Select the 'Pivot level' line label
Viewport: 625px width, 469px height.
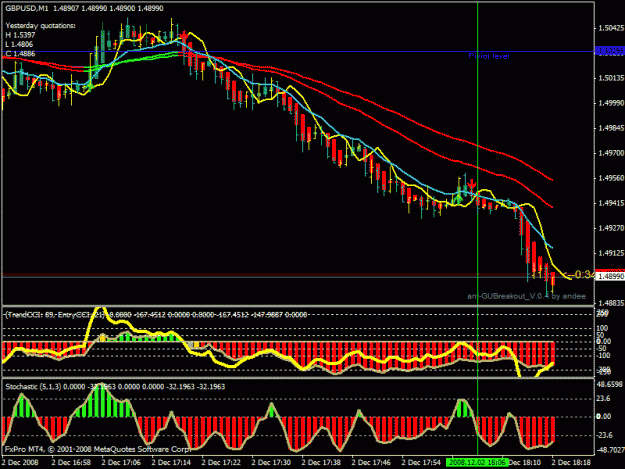point(489,56)
